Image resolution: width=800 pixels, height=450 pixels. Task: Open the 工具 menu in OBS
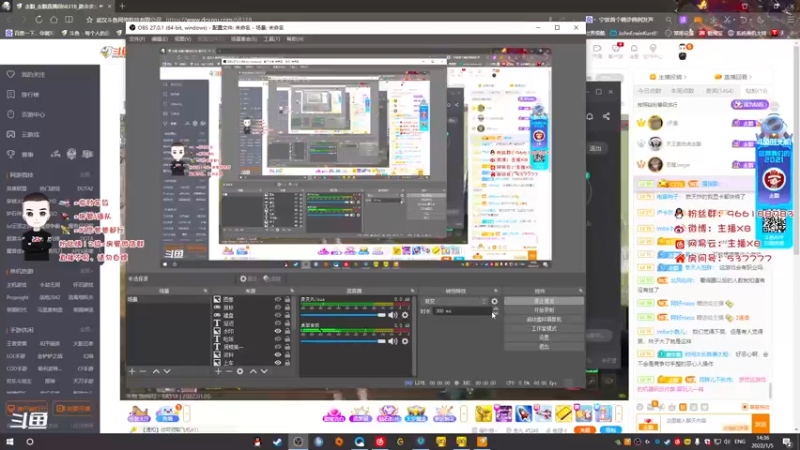coord(271,39)
